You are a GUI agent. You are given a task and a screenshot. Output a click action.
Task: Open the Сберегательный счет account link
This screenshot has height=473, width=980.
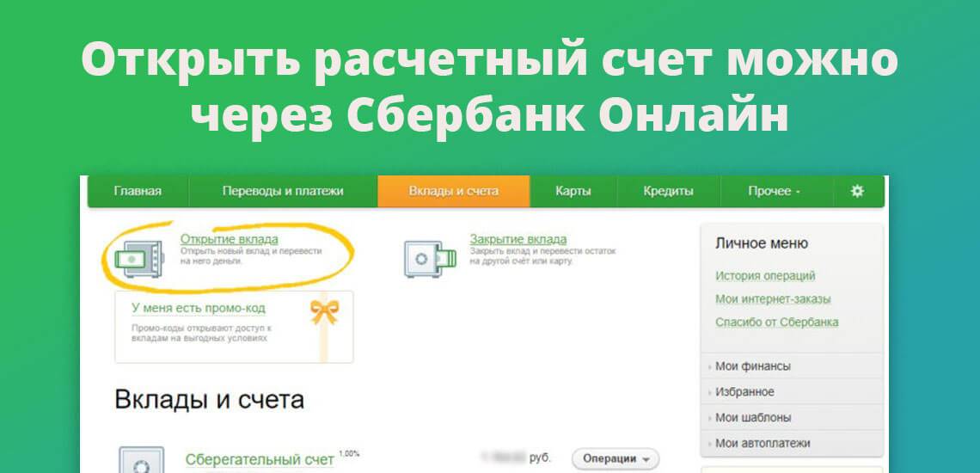[x=260, y=459]
